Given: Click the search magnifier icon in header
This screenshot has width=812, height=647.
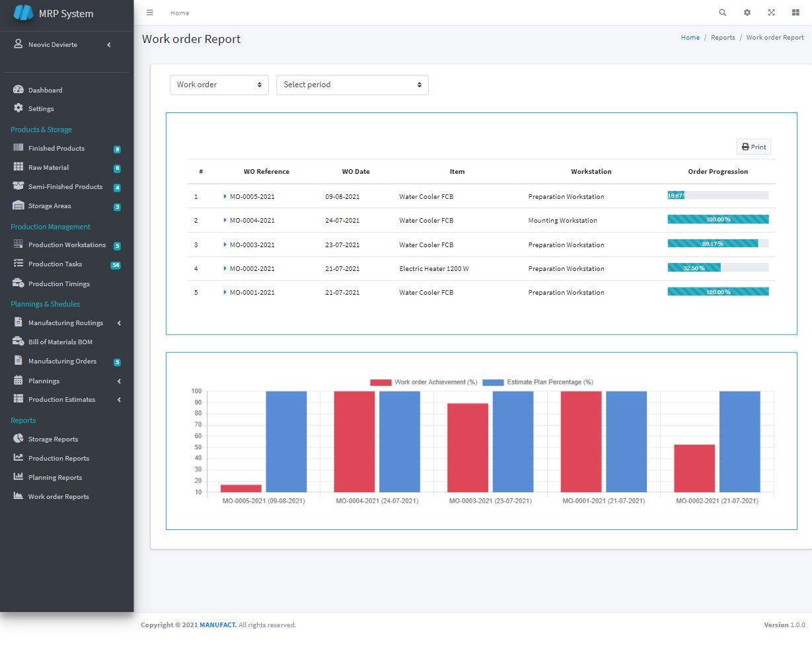Looking at the screenshot, I should (722, 13).
